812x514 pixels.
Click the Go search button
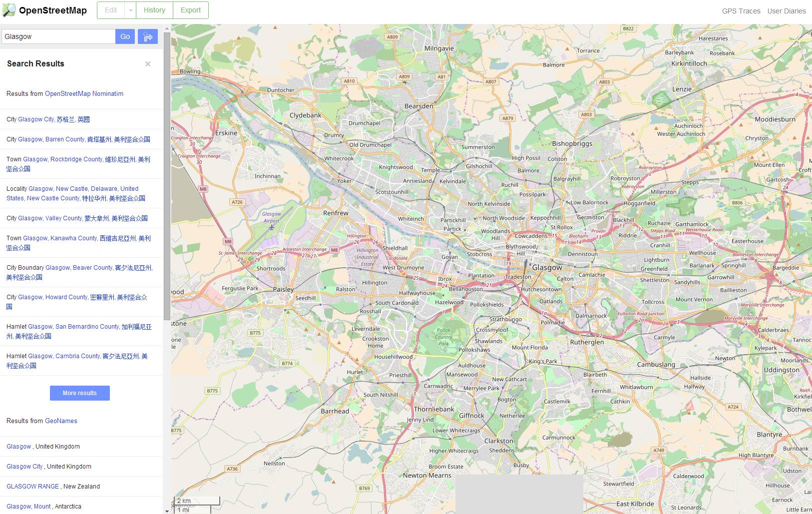tap(125, 36)
